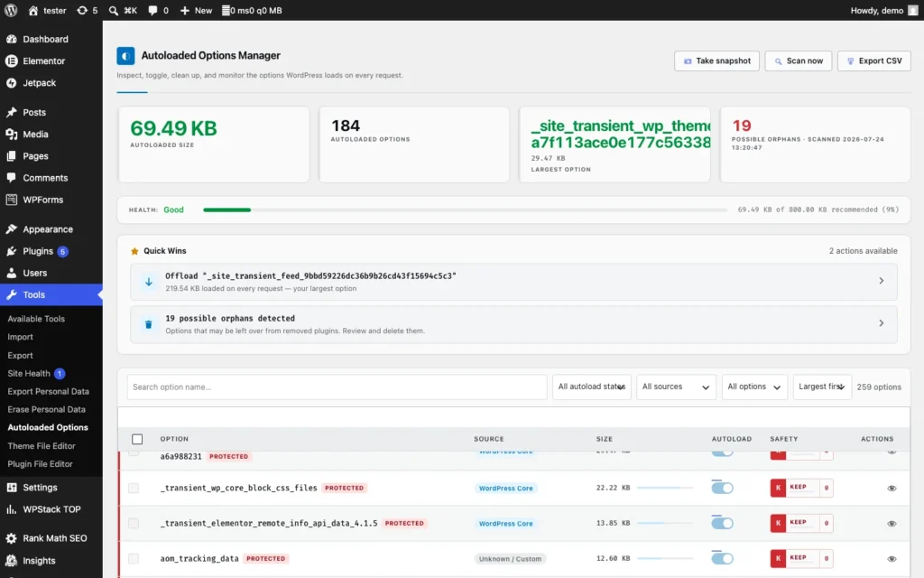Image resolution: width=924 pixels, height=578 pixels.
Task: Open Export Personal Data submenu item
Action: pyautogui.click(x=49, y=391)
